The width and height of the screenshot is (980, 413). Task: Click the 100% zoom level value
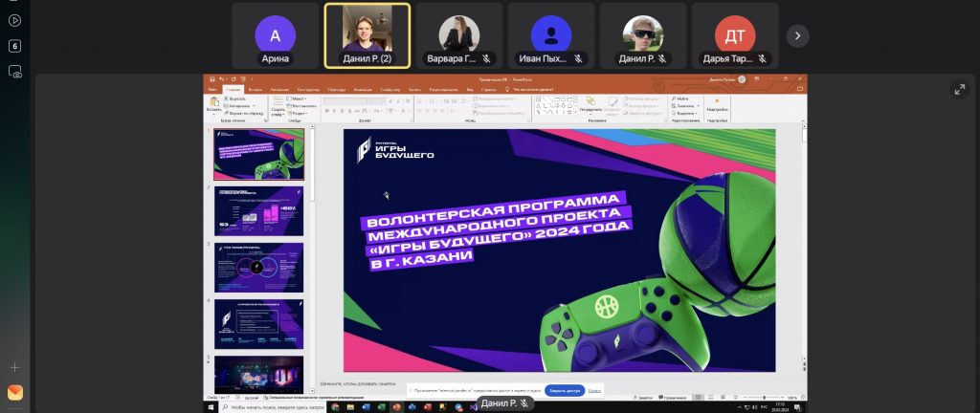(791, 398)
